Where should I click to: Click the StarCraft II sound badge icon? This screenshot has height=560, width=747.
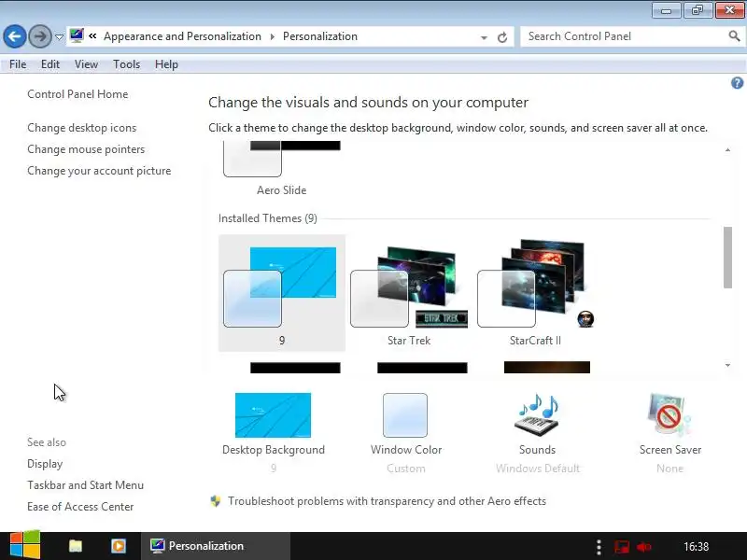click(585, 318)
